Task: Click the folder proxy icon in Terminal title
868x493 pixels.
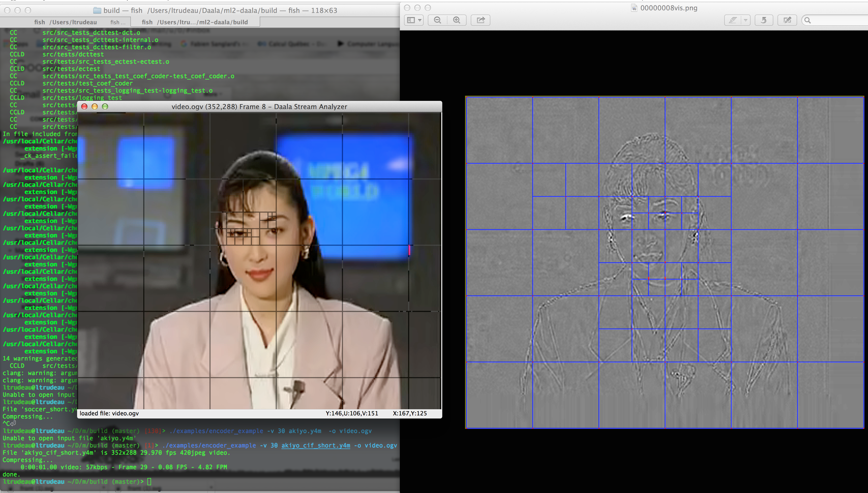Action: point(97,11)
